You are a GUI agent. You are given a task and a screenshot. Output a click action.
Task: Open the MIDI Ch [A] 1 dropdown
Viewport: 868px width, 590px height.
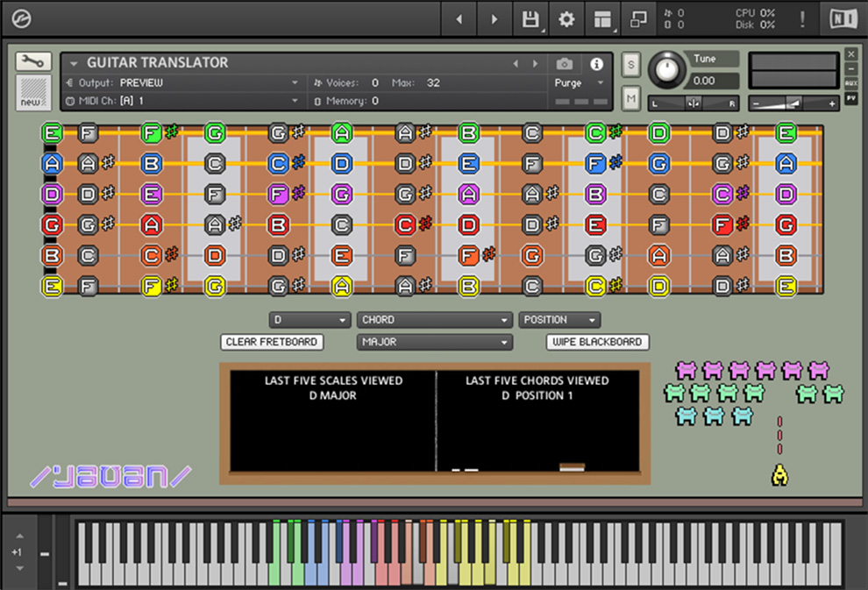click(182, 101)
